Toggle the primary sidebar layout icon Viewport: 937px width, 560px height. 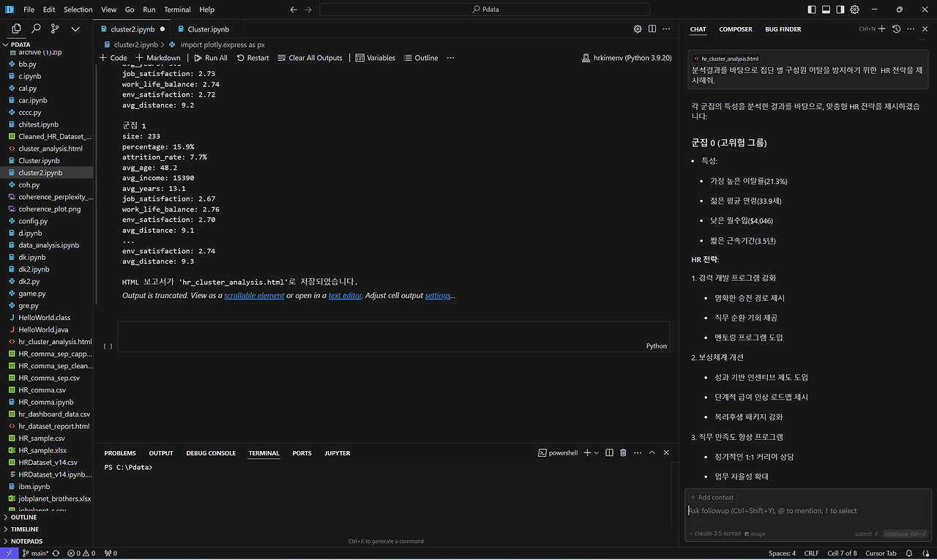(x=812, y=10)
